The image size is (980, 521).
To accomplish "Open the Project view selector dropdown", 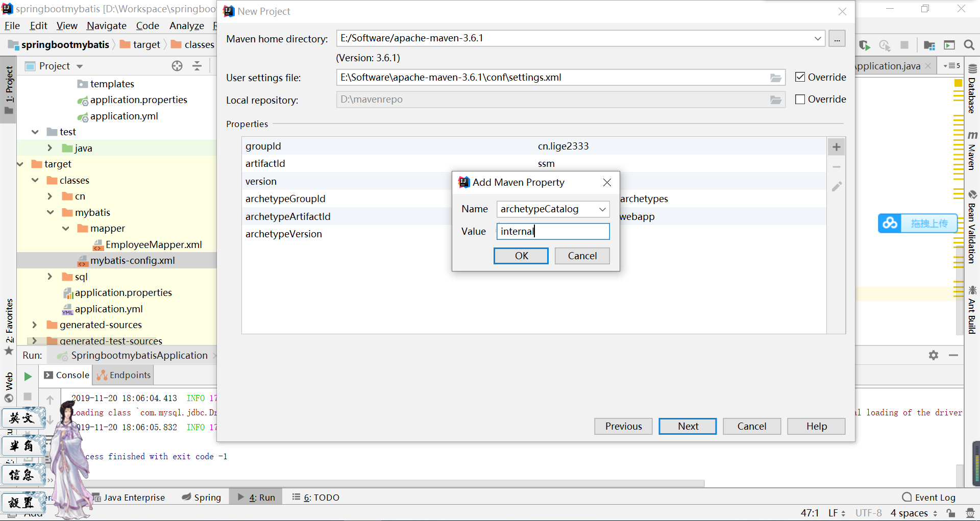I will (80, 66).
